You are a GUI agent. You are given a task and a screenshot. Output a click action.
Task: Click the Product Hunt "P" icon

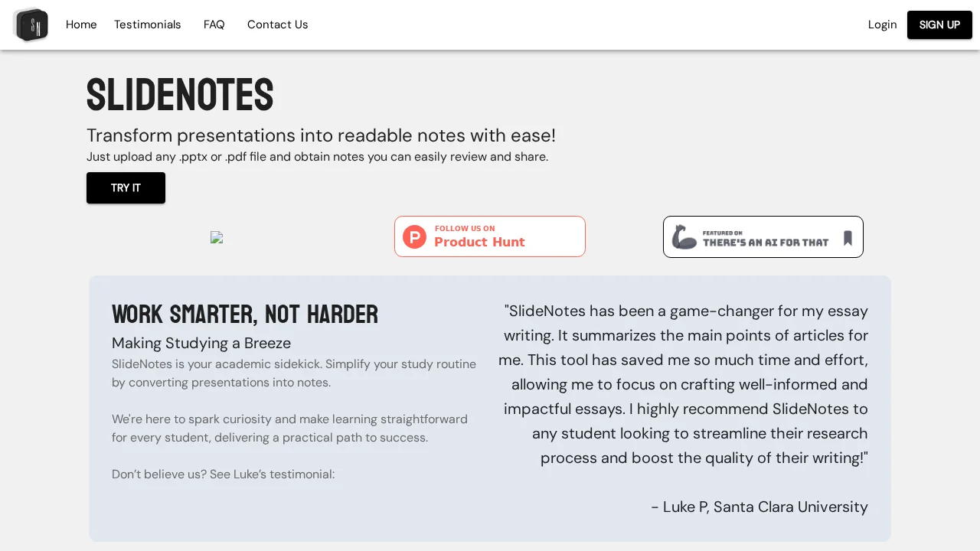coord(414,236)
